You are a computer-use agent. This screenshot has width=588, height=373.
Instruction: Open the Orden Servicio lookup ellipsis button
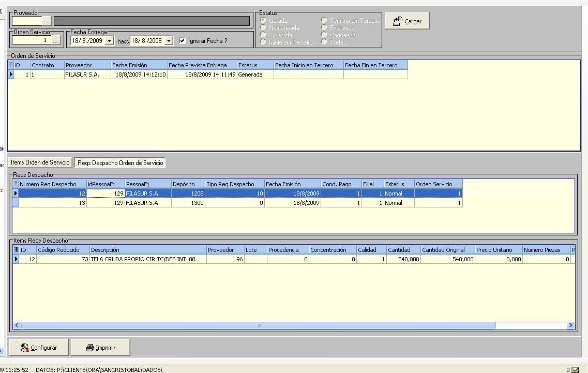pos(56,40)
